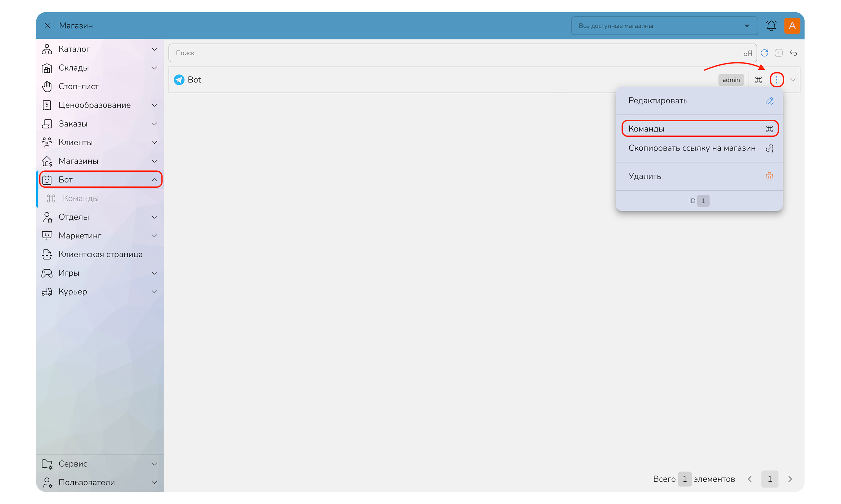Click the commands icon beside admin badge

pos(758,80)
